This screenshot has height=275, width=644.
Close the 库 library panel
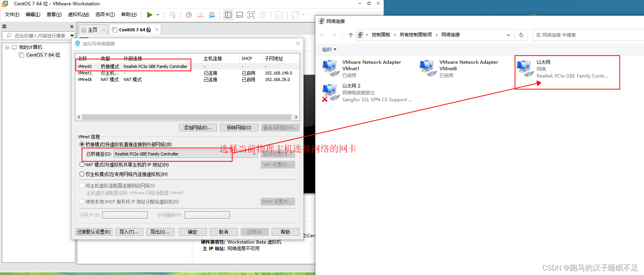click(x=72, y=27)
